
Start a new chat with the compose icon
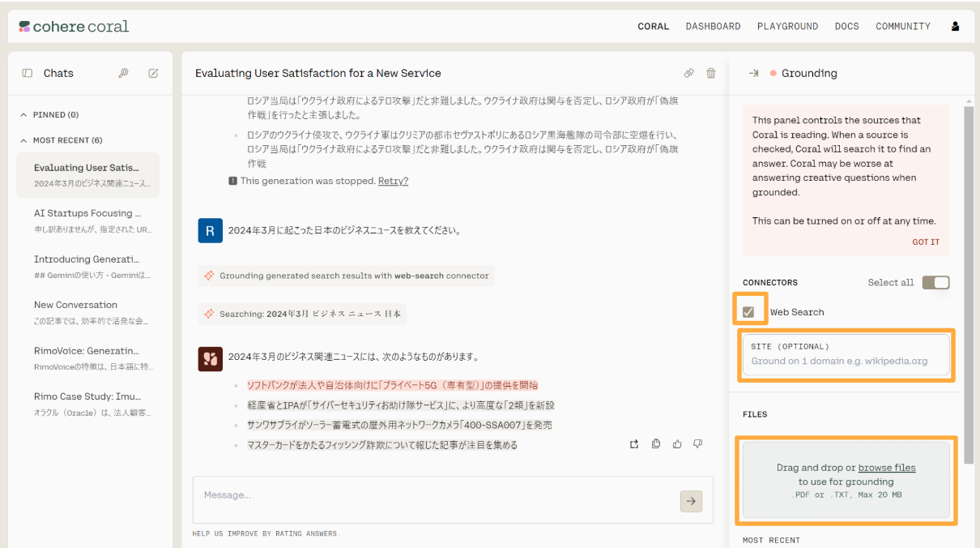(153, 73)
